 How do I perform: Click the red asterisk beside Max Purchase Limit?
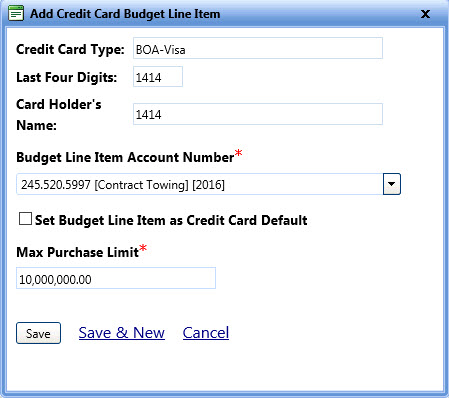(x=143, y=248)
